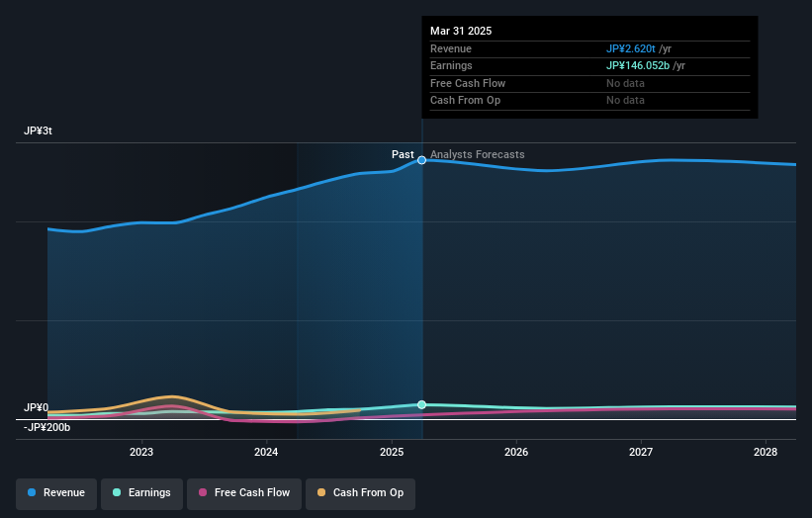Toggle the Cash From Op legend series

pos(360,493)
